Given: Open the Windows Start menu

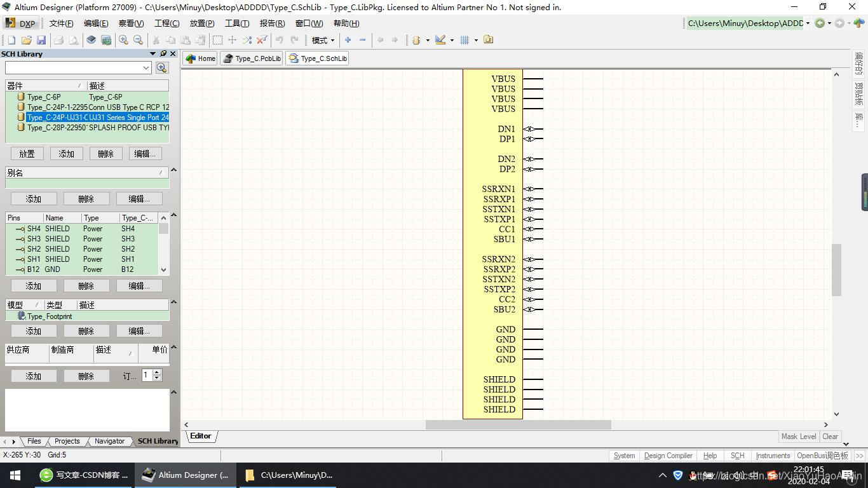Looking at the screenshot, I should pos(15,475).
